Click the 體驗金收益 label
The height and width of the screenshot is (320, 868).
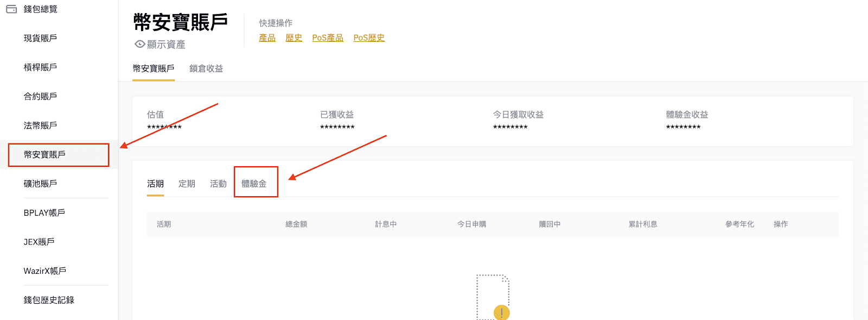point(687,115)
